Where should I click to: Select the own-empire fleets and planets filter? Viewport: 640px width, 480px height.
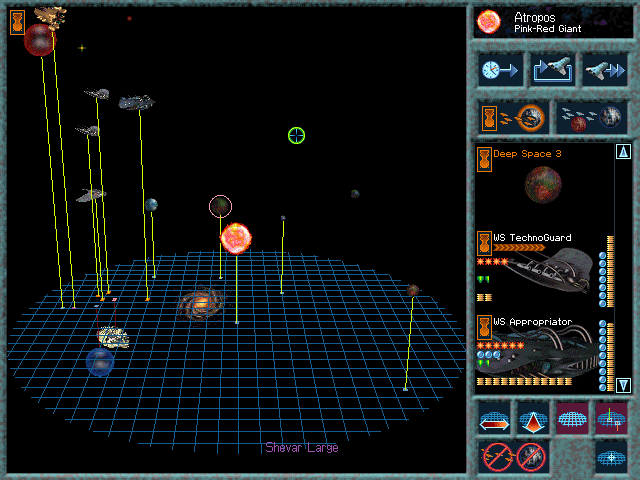tap(513, 118)
